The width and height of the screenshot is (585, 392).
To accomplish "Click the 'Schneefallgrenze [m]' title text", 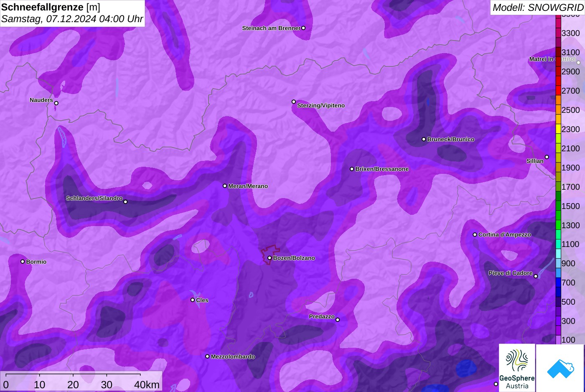I will [x=51, y=7].
